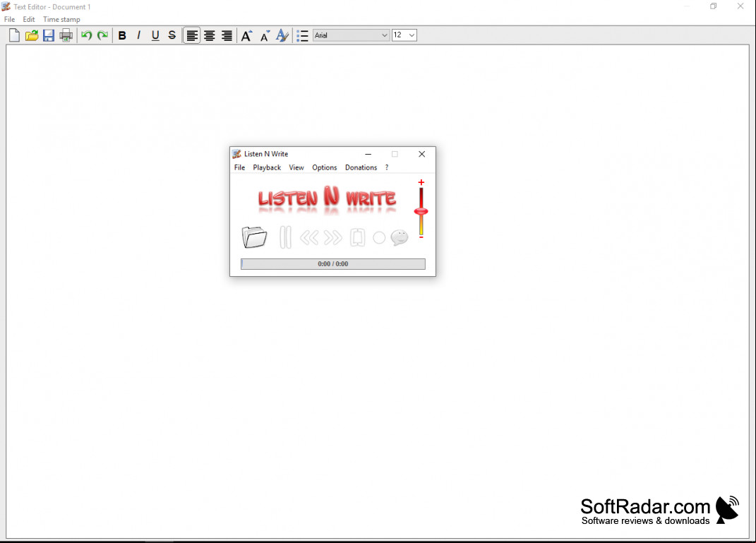Screen dimensions: 756x543
Task: Click the Listen N Write title bar icon
Action: coord(236,154)
